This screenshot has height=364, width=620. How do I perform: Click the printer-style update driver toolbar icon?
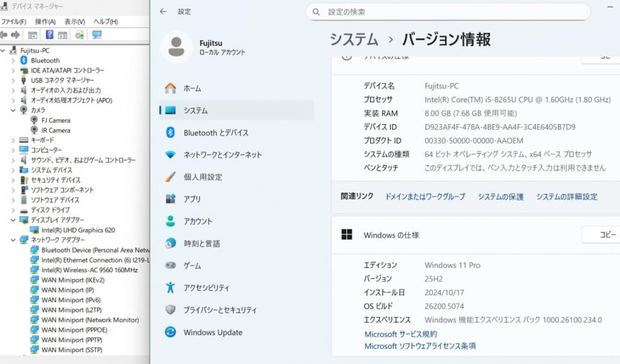click(x=79, y=35)
